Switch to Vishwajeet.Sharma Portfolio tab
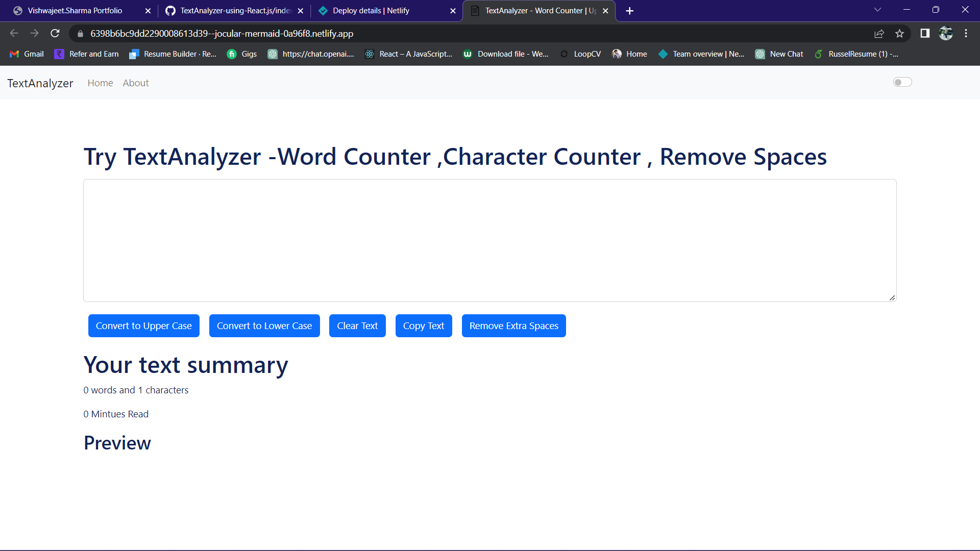The width and height of the screenshot is (980, 551). (75, 11)
